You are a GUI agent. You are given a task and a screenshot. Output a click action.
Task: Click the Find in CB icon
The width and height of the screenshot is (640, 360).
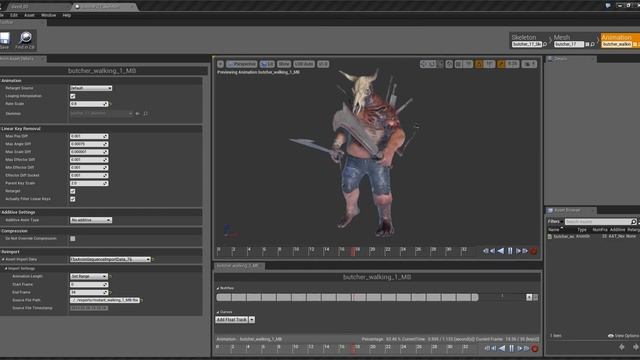click(x=25, y=40)
